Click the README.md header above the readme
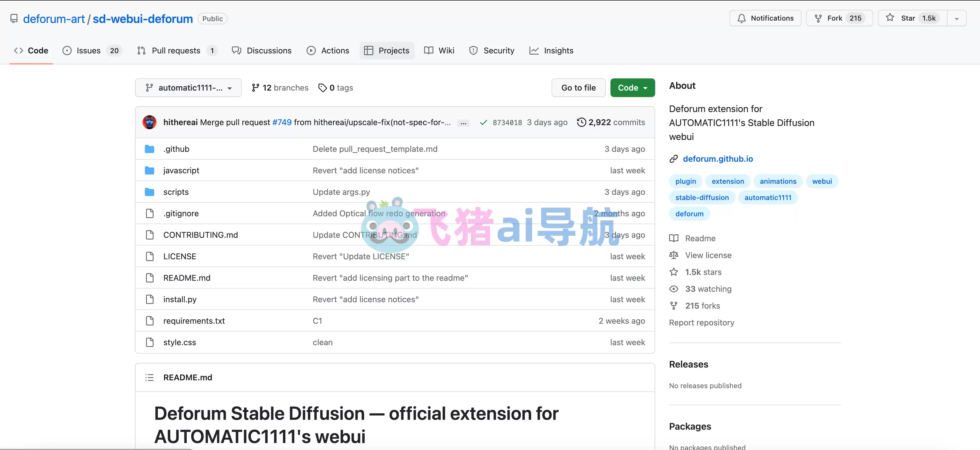 point(188,377)
